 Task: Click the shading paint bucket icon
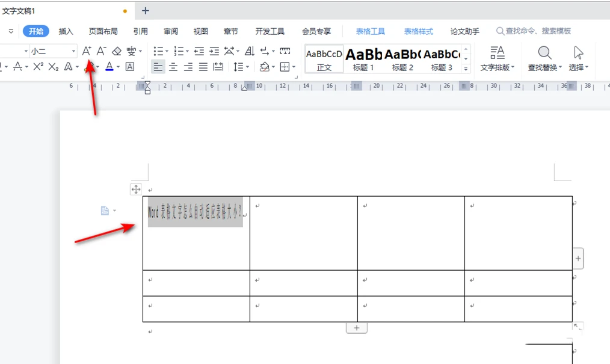tap(265, 67)
